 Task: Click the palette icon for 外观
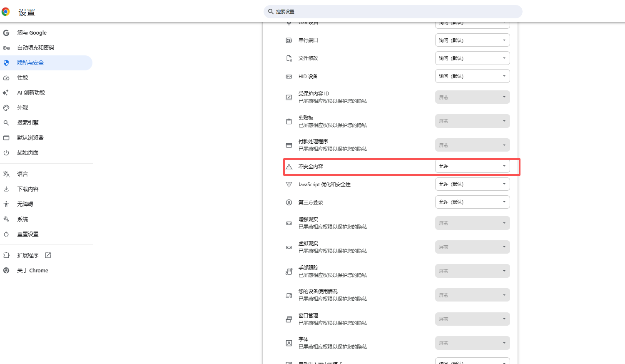[x=6, y=107]
